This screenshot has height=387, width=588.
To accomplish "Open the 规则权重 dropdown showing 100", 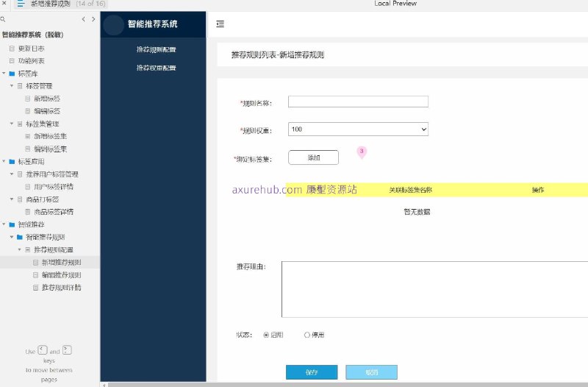I will pos(358,129).
